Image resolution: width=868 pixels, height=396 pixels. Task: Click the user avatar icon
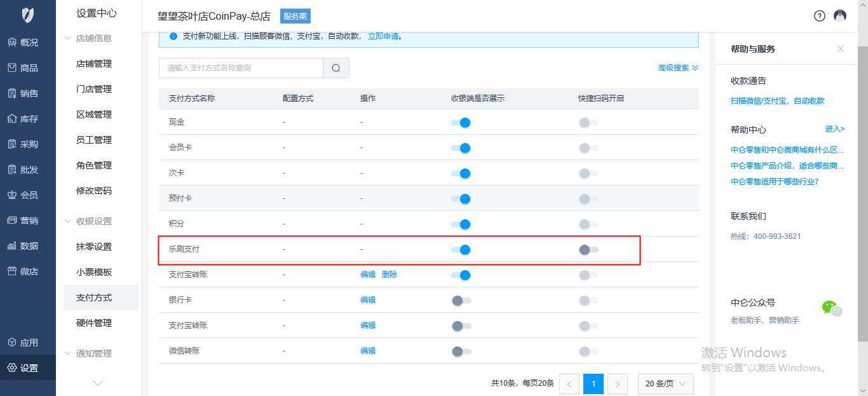pos(840,16)
